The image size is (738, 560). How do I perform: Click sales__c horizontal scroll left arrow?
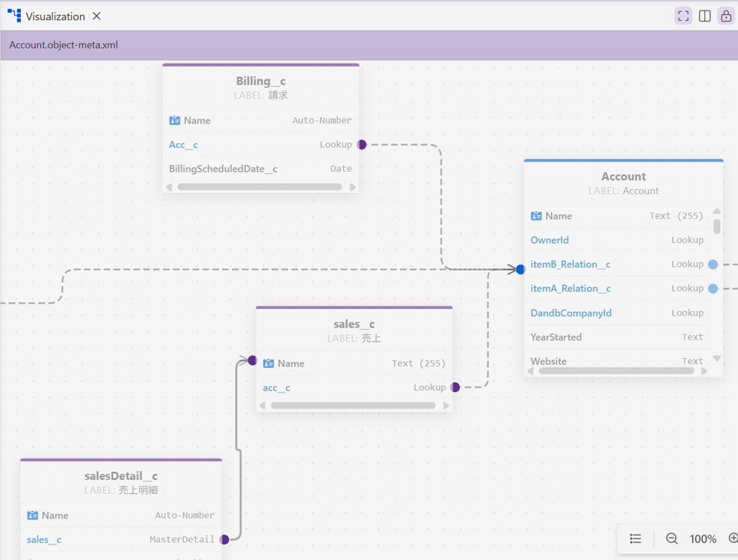[262, 405]
